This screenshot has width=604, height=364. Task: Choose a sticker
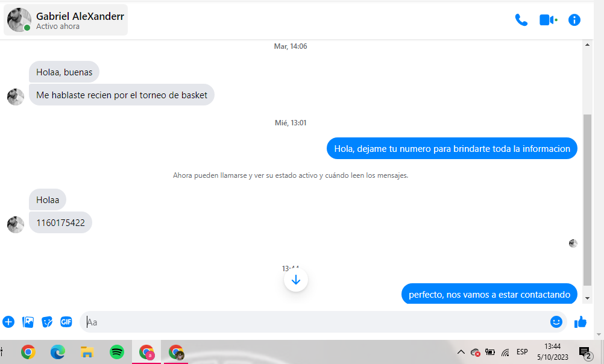47,322
